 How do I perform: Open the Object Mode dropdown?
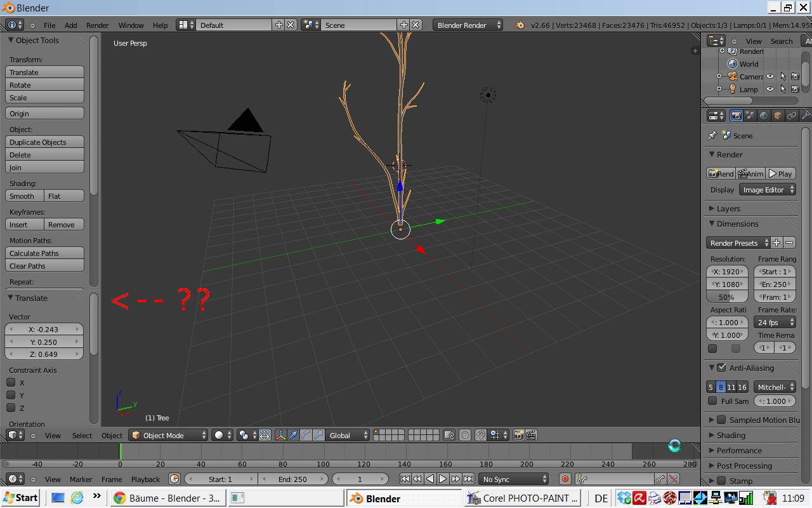[168, 435]
